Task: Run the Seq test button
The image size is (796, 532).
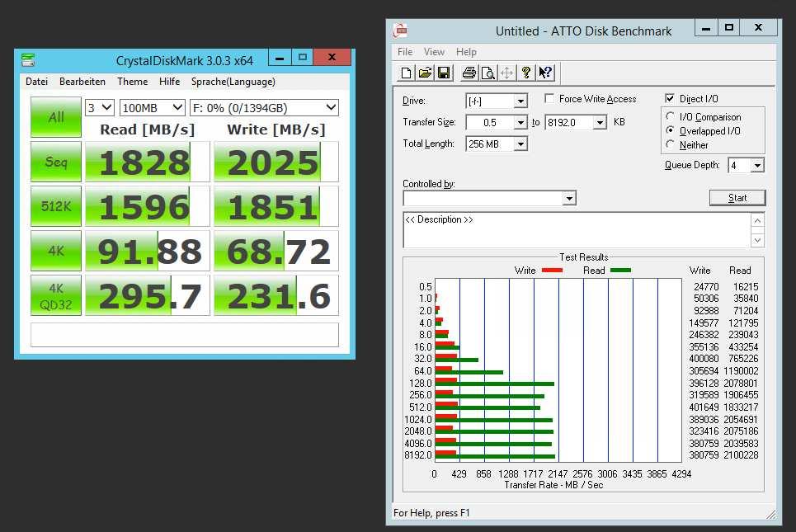Action: (x=56, y=162)
